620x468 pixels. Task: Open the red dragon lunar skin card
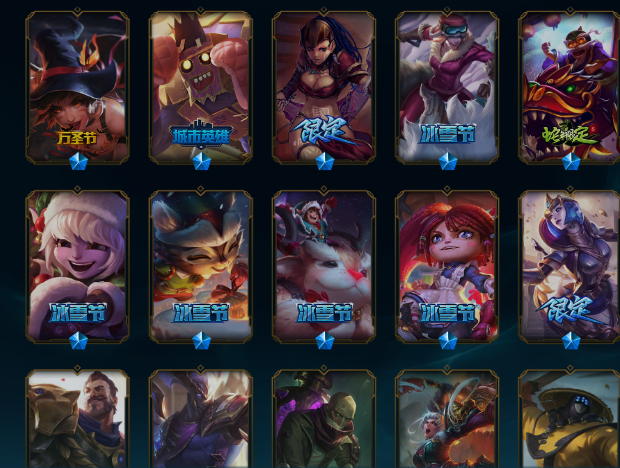pos(569,87)
